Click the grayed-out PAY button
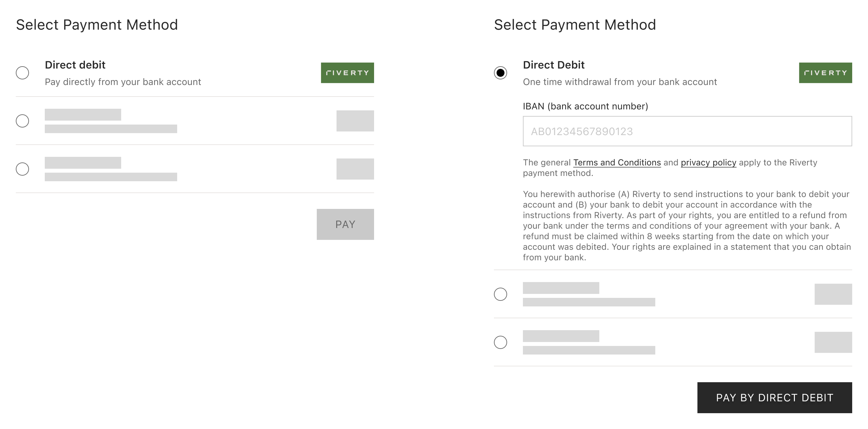This screenshot has height=429, width=868. [345, 224]
